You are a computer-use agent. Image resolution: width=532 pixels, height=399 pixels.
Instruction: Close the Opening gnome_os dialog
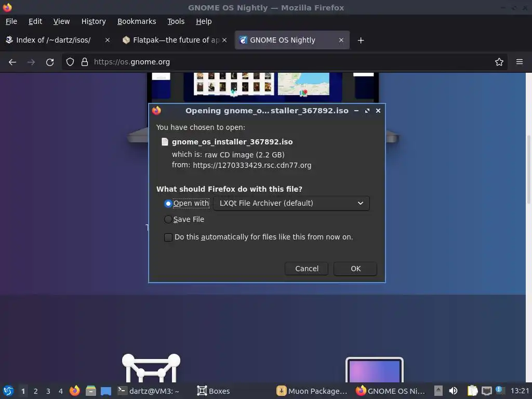[378, 111]
